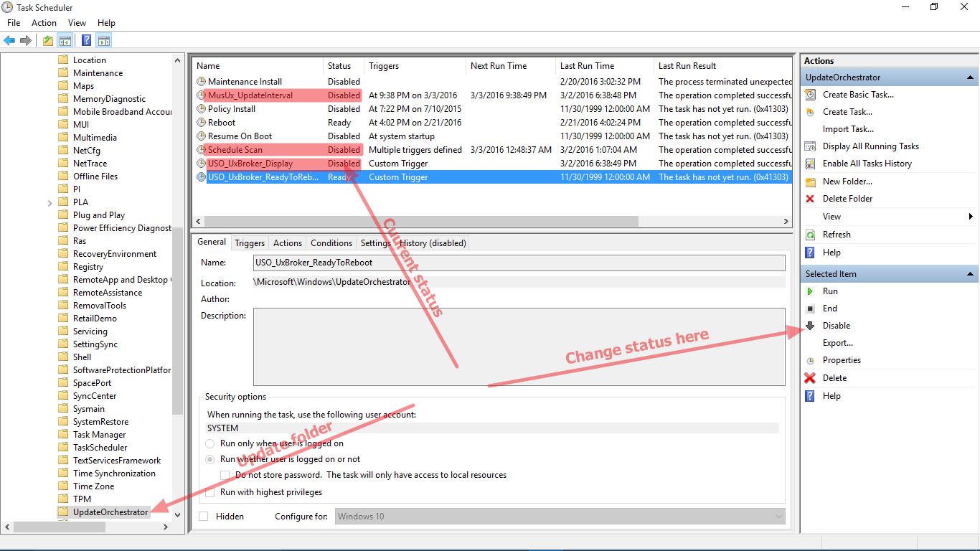Select the Policy Install task row
The width and height of the screenshot is (980, 551).
[x=492, y=109]
